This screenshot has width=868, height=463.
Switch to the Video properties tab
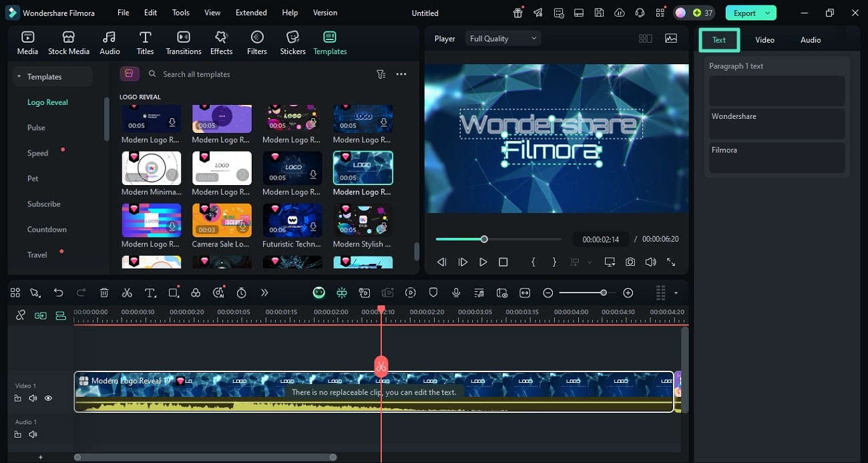pos(765,40)
